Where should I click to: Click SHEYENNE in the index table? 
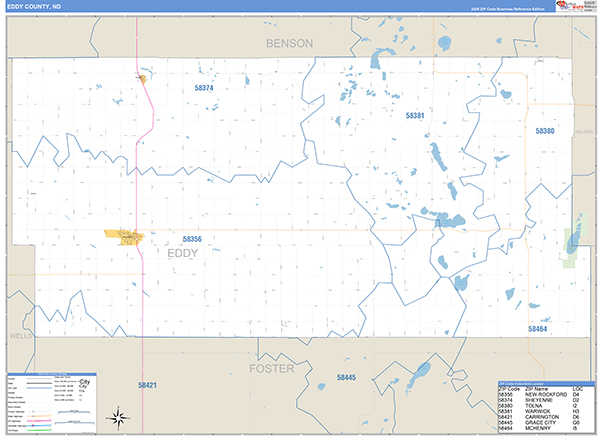[539, 400]
